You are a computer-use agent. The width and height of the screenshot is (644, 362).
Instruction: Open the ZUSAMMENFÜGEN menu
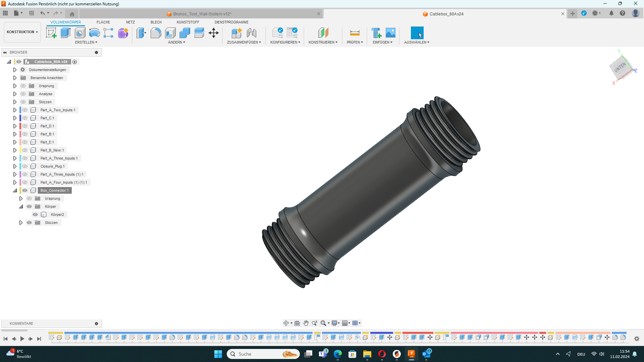click(244, 42)
